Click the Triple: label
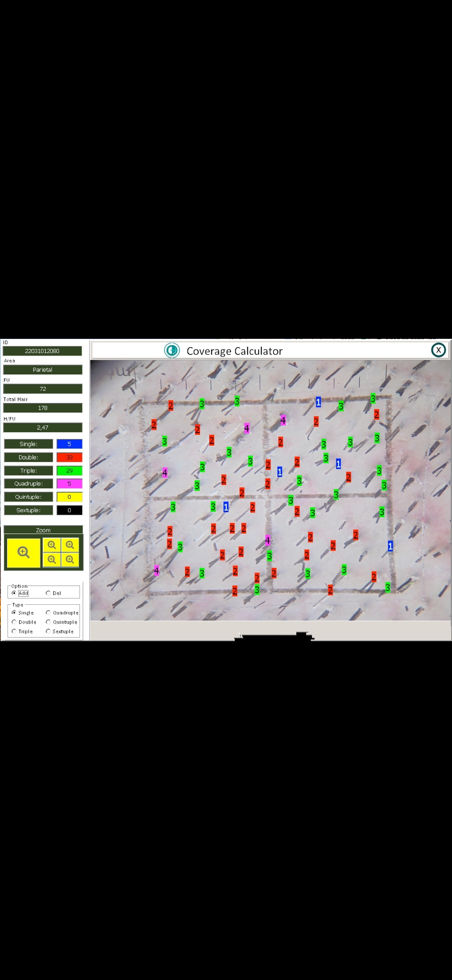Viewport: 452px width, 980px height. click(x=28, y=471)
